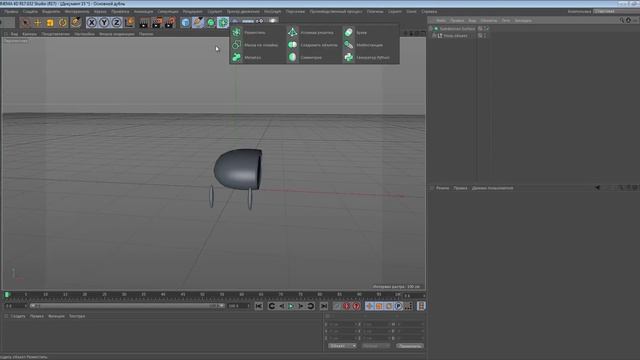
Task: Enable red autokeying button
Action: [347, 306]
